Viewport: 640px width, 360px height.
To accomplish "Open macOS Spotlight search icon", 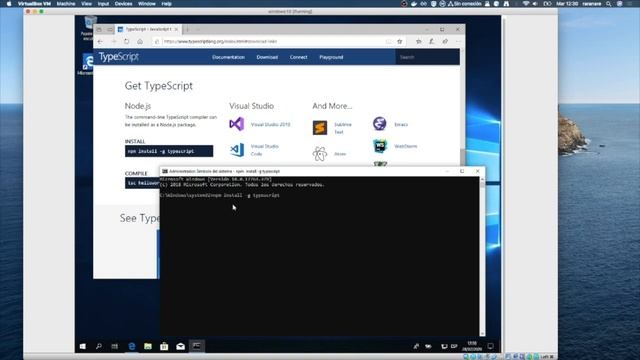I will (x=609, y=4).
